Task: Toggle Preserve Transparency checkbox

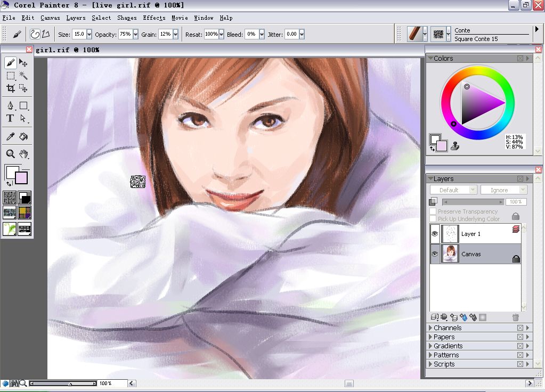Action: click(433, 211)
